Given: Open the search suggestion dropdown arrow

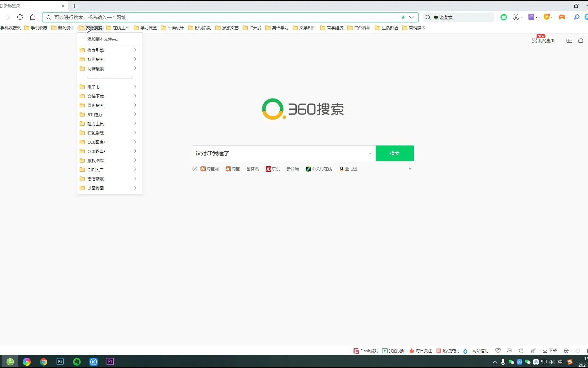Looking at the screenshot, I should click(370, 153).
